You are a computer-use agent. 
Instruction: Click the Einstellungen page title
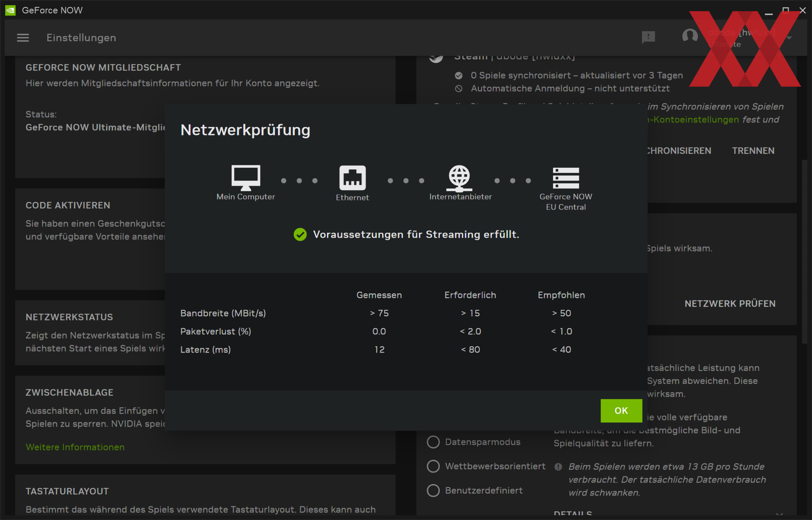(x=81, y=38)
